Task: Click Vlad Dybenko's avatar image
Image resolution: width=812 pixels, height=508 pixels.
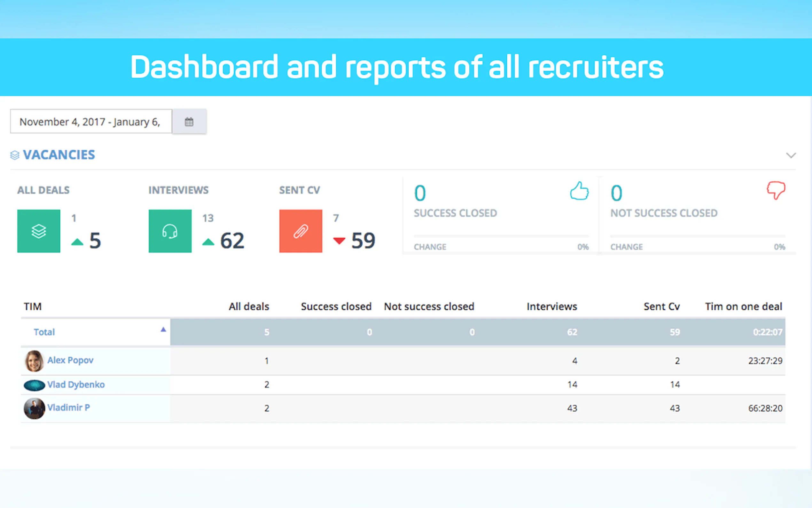Action: (34, 385)
